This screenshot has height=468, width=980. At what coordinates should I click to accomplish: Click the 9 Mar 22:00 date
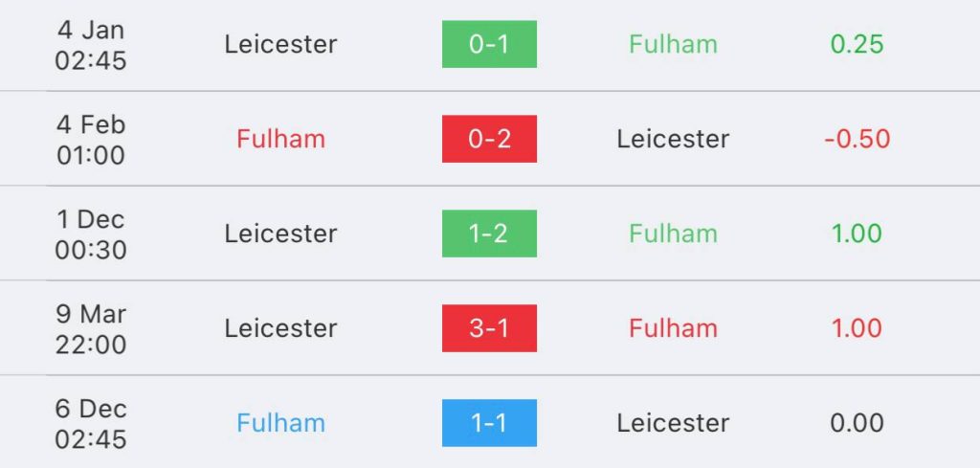coord(91,328)
